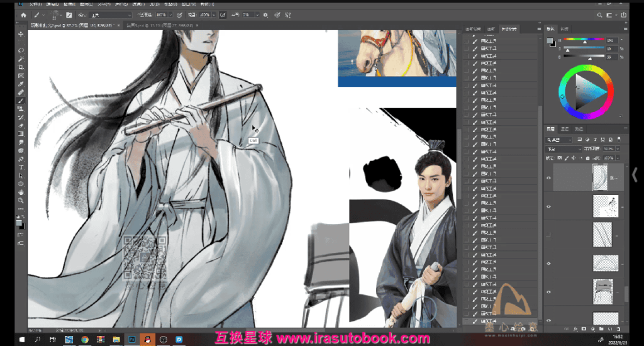Viewport: 644px width, 346px height.
Task: Select the Clone Stamp tool
Action: 21,109
